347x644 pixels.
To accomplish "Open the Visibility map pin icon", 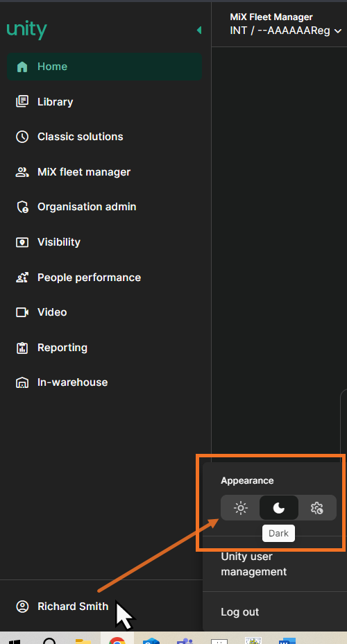I will pos(22,242).
